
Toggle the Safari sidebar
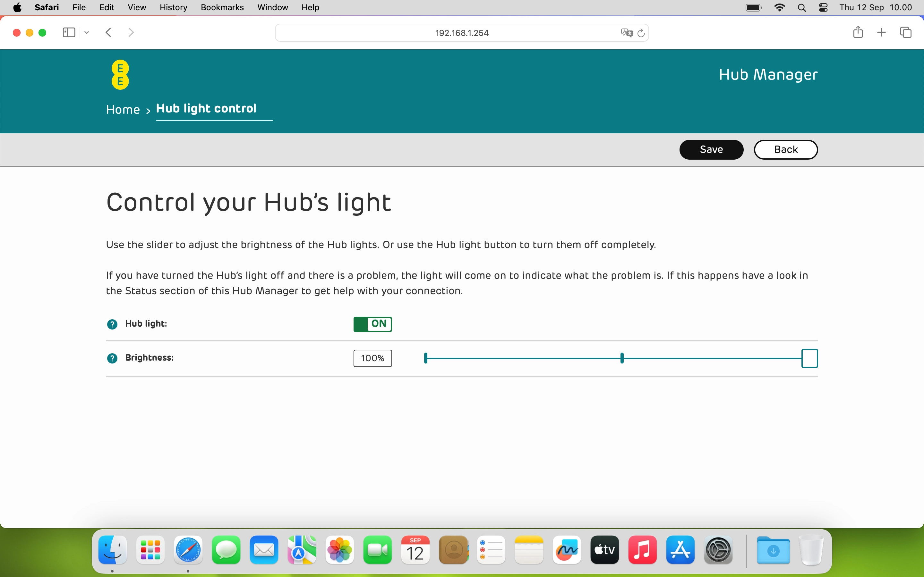pos(69,32)
